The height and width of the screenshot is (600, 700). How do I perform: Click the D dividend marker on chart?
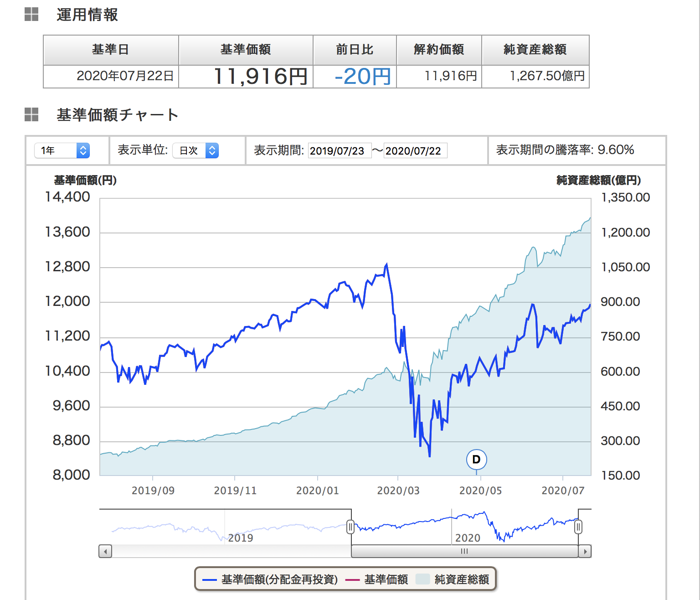(x=476, y=460)
